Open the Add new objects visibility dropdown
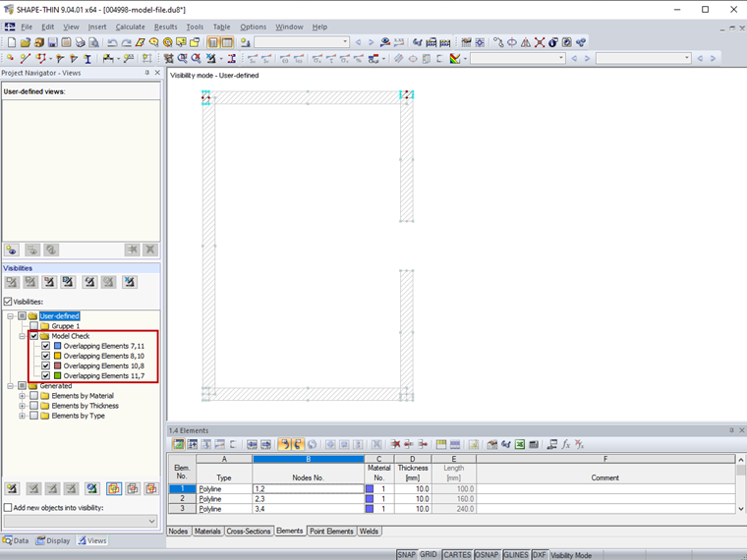This screenshot has height=560, width=747. 151,521
